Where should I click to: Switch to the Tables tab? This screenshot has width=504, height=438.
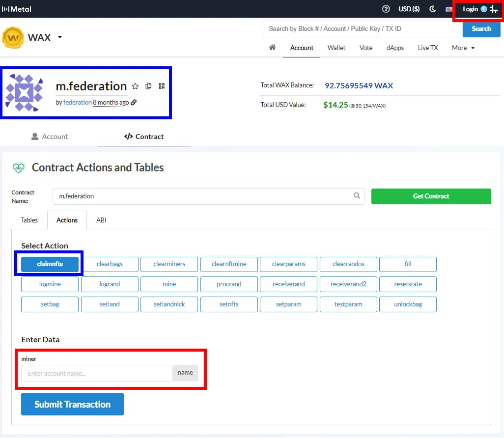pyautogui.click(x=29, y=220)
